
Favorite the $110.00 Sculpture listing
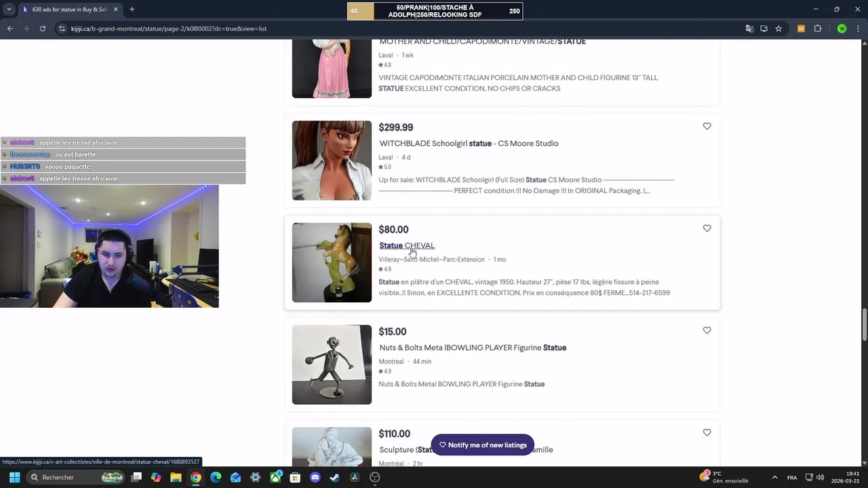tap(707, 432)
